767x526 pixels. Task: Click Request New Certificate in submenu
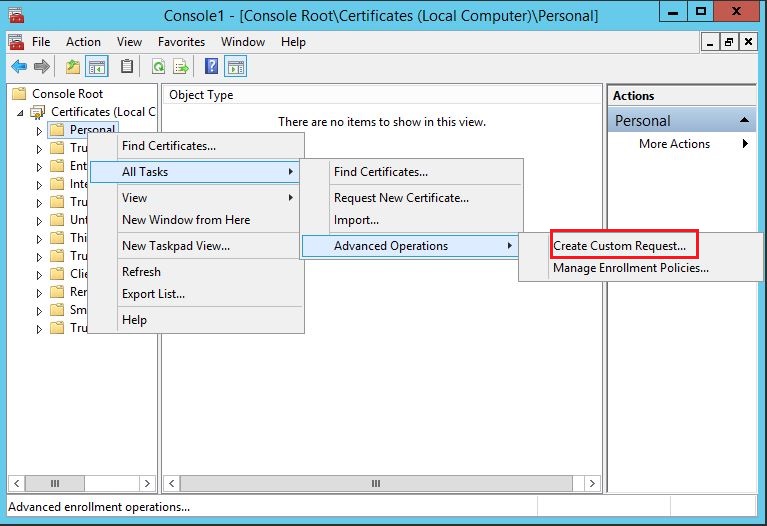(401, 198)
